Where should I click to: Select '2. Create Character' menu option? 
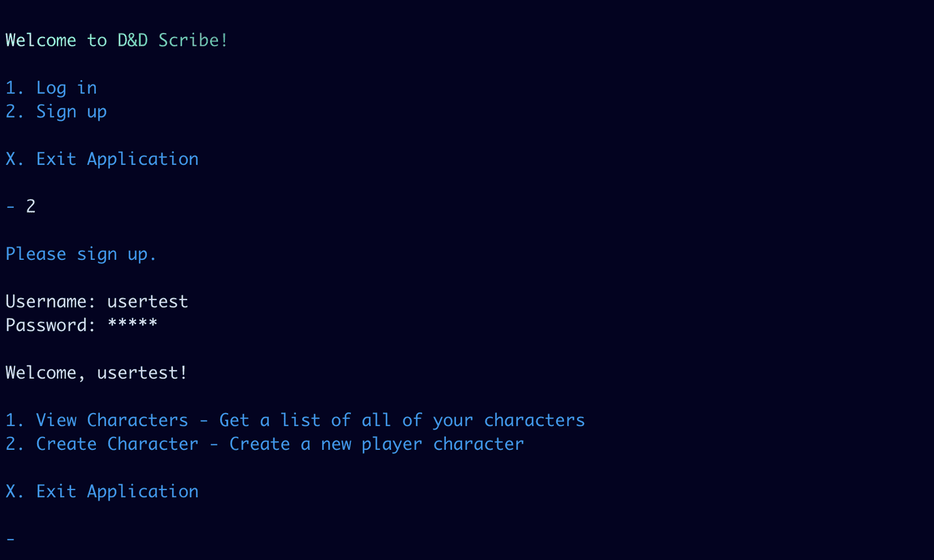[102, 444]
